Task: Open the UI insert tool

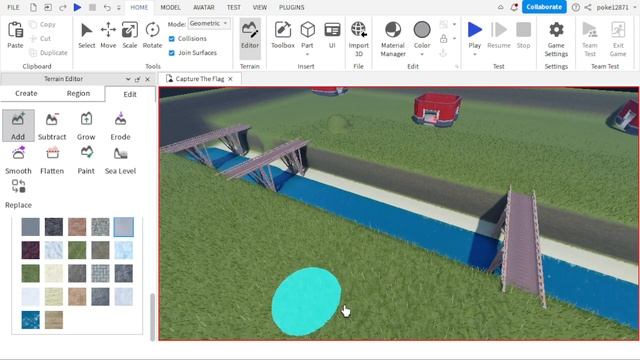Action: click(332, 35)
